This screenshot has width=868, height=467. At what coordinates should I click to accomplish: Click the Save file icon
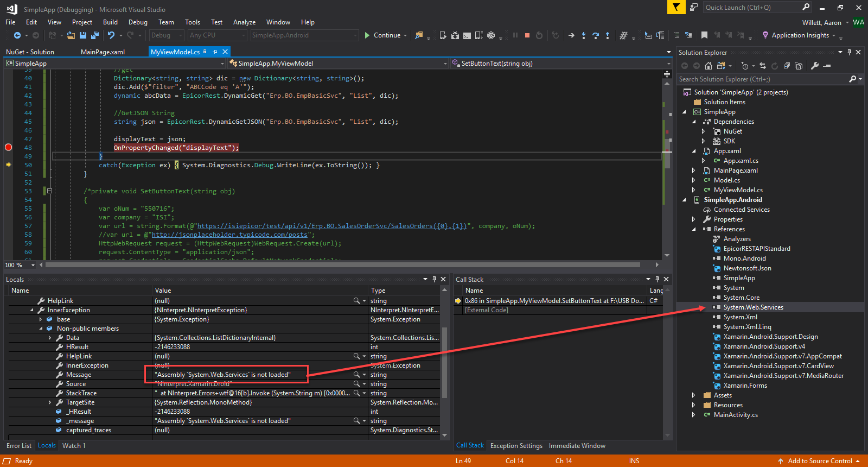(x=83, y=35)
